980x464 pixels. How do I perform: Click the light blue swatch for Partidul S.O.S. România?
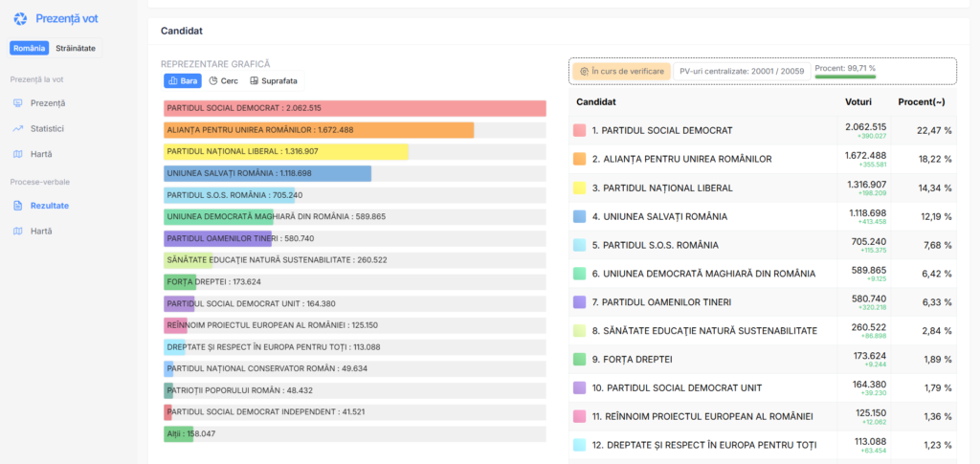(x=579, y=245)
